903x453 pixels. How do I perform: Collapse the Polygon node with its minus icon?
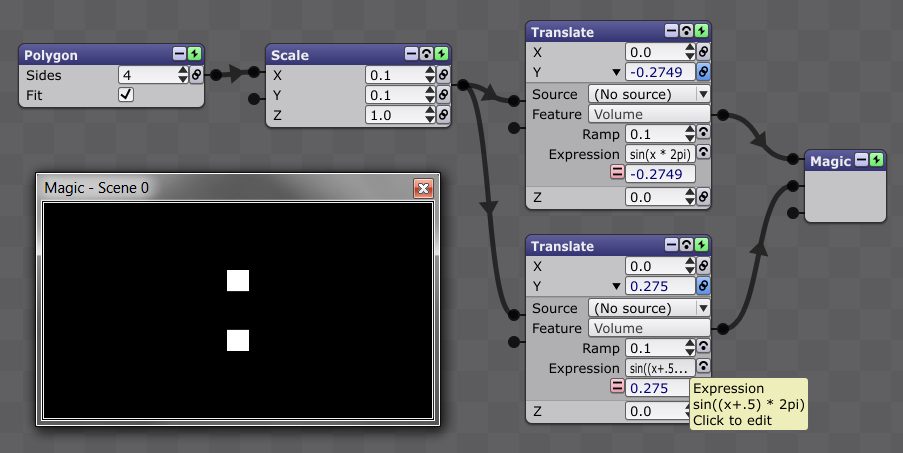click(179, 54)
